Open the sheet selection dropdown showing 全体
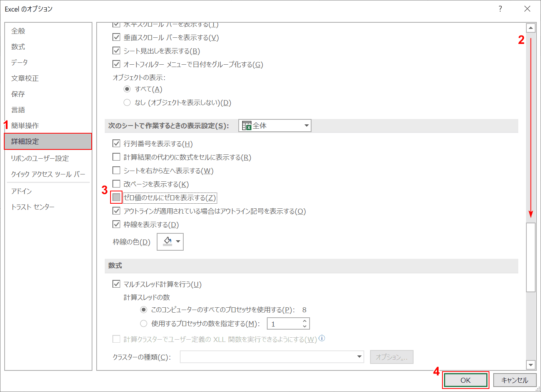Screen dimensions: 541x392 [275, 126]
